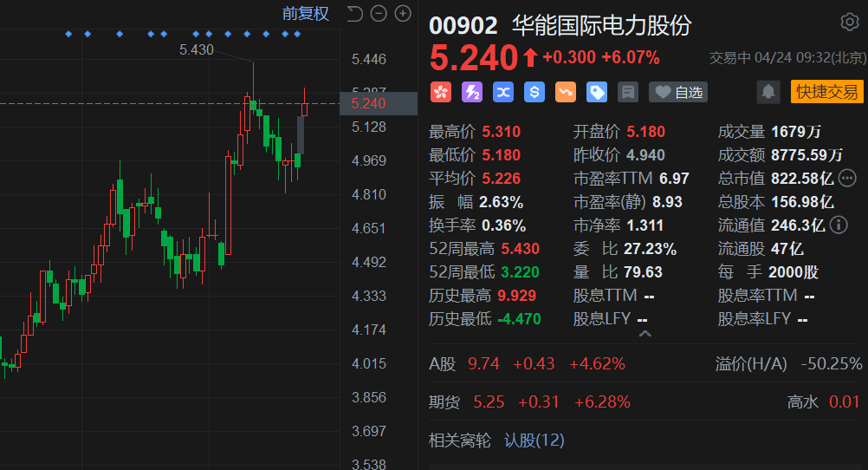868x470 pixels.
Task: Click the 交易中 04/24 09:32 status text
Action: [787, 57]
